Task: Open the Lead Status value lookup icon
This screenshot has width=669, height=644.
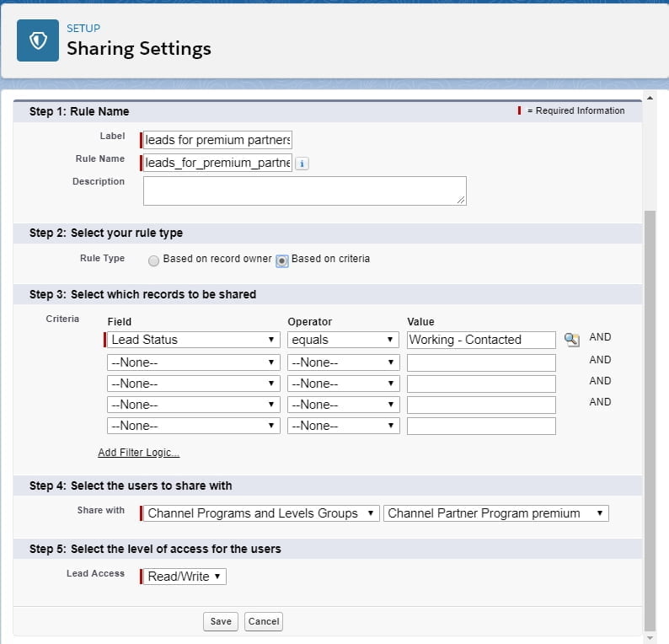Action: (x=571, y=340)
